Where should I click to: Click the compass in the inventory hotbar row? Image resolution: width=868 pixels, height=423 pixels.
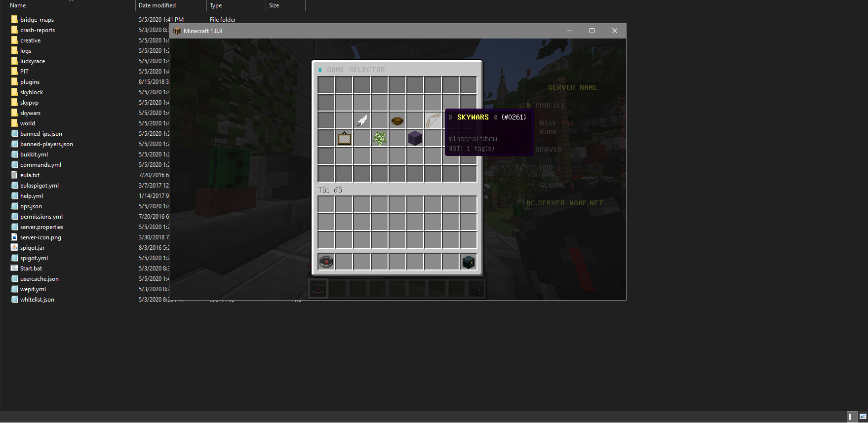326,262
